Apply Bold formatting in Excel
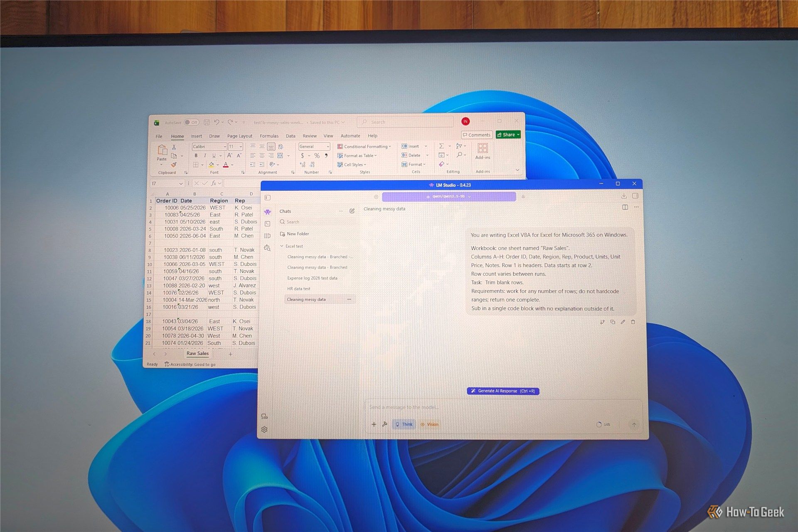Screen dimensions: 798x532 pyautogui.click(x=196, y=155)
